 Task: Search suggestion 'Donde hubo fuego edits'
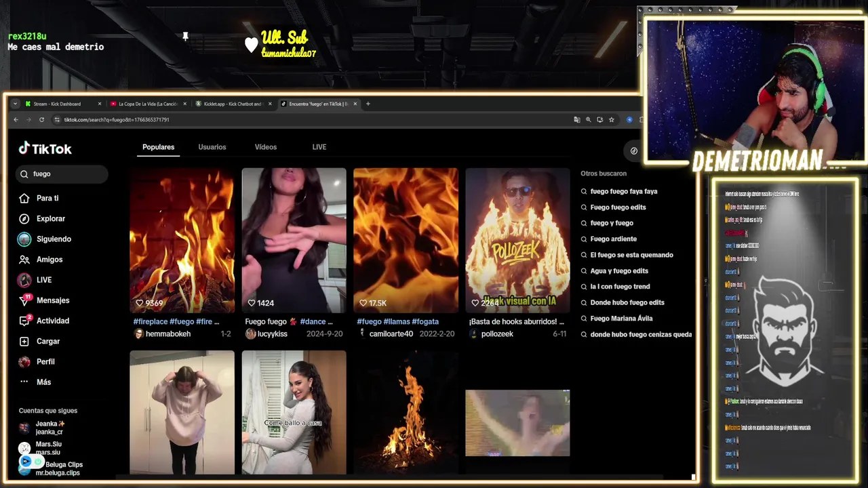pyautogui.click(x=627, y=302)
